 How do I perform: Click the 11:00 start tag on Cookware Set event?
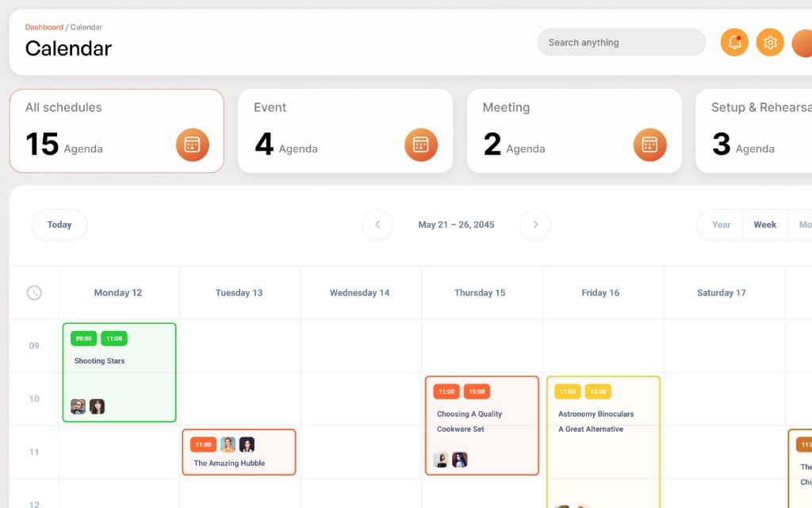446,391
